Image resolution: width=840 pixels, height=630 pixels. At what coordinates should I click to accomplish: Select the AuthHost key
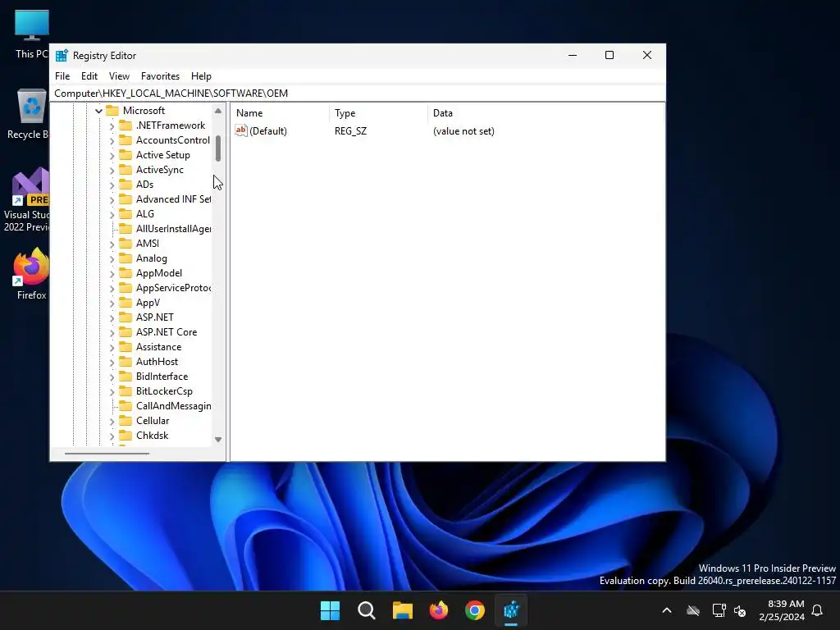click(x=157, y=362)
